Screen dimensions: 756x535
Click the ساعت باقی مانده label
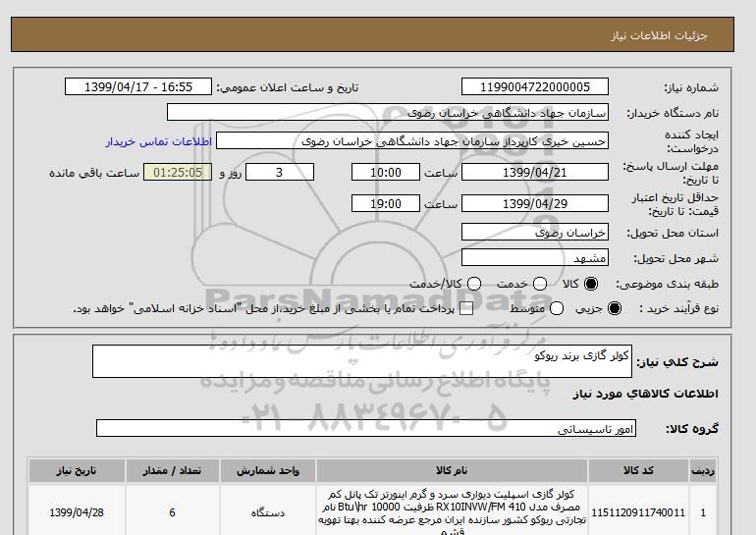pyautogui.click(x=94, y=173)
